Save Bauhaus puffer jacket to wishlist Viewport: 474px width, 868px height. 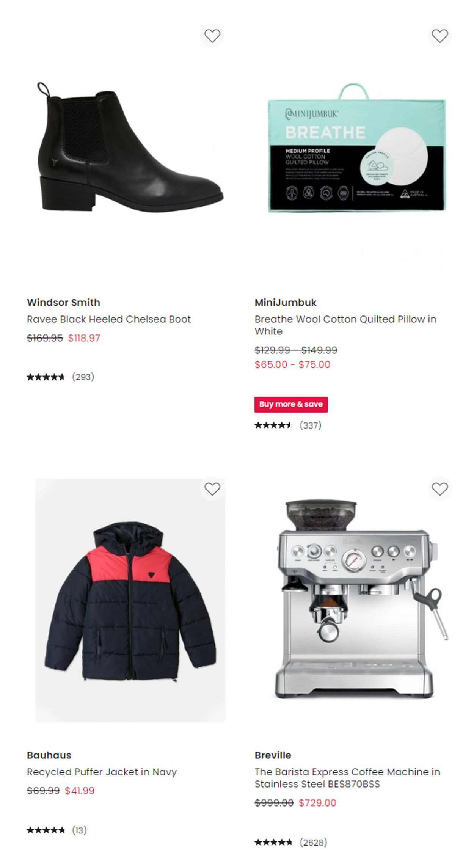pos(212,489)
